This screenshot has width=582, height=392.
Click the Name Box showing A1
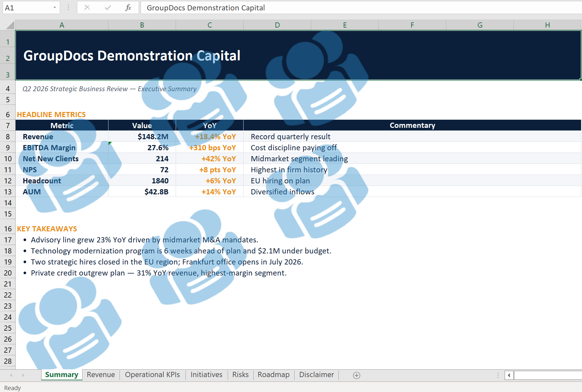click(x=28, y=8)
